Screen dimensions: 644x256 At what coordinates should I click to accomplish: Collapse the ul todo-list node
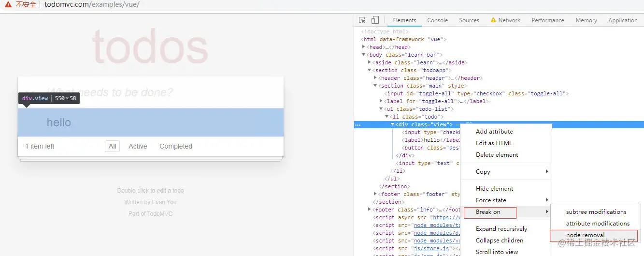(381, 109)
